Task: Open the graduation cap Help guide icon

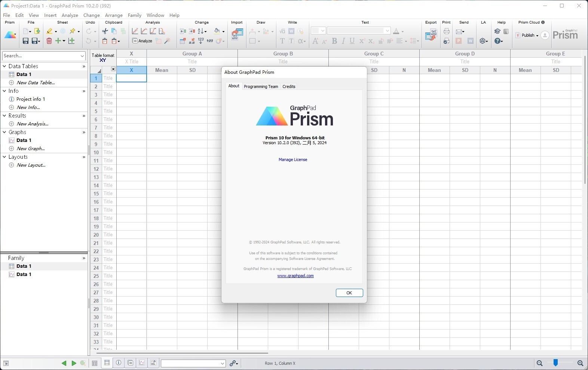Action: (x=497, y=31)
